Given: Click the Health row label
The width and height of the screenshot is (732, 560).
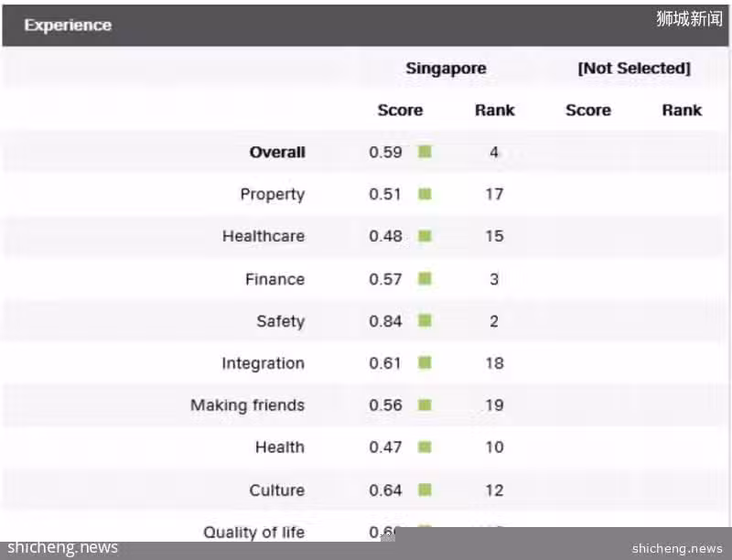Looking at the screenshot, I should pos(280,447).
